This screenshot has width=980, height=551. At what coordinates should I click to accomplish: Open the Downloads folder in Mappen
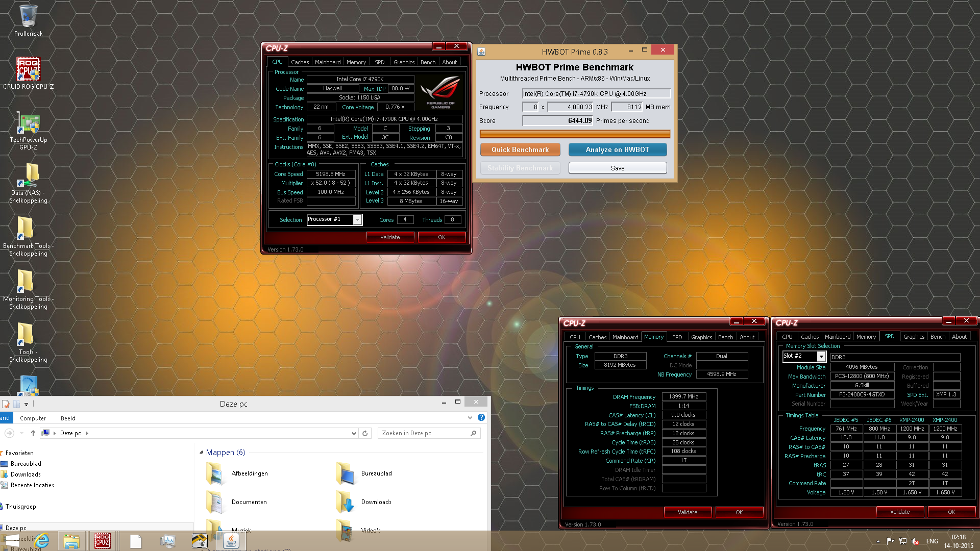(363, 502)
